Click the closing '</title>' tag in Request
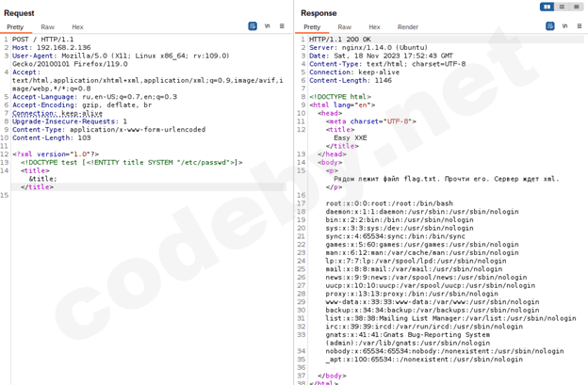The width and height of the screenshot is (588, 385). 37,187
